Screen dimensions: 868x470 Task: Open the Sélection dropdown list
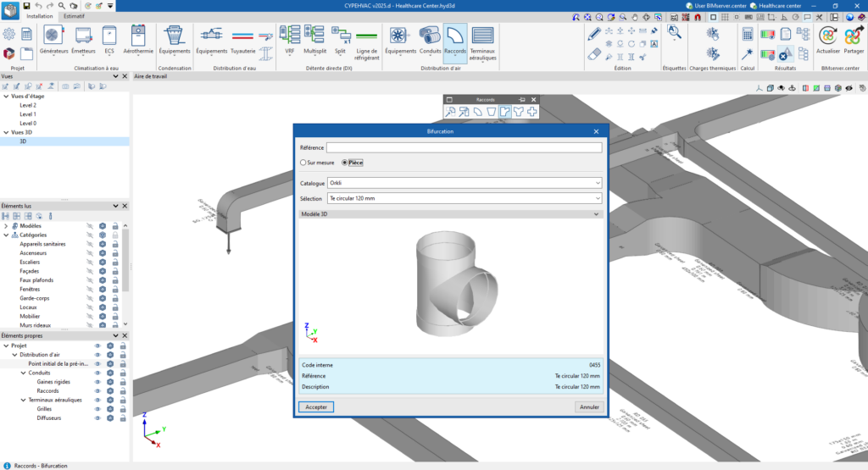pyautogui.click(x=465, y=198)
